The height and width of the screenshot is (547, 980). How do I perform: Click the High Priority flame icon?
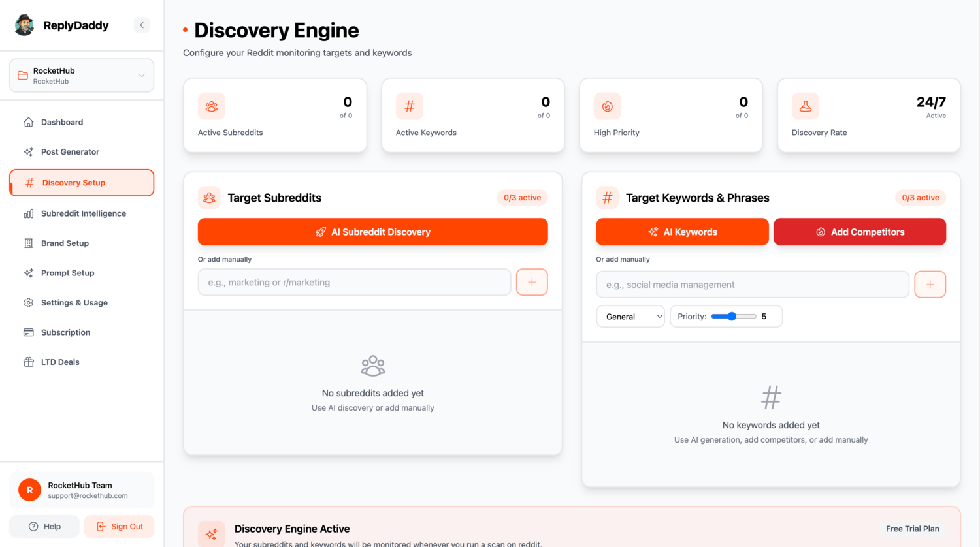pos(608,106)
